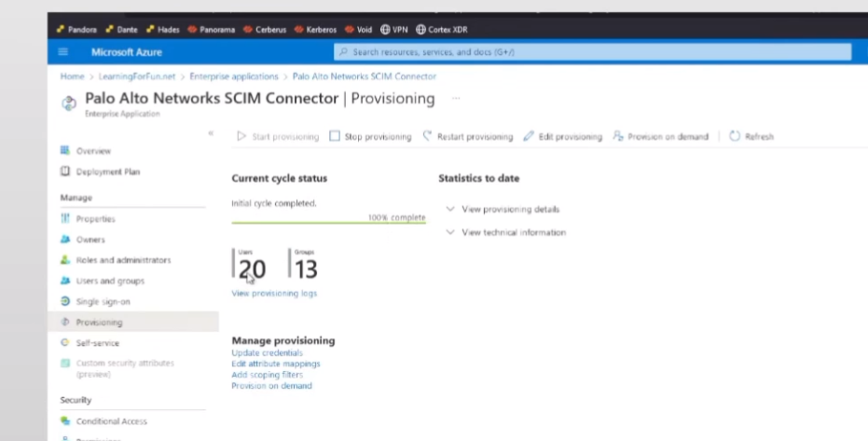Collapse the left navigation pane with the double chevron
868x441 pixels.
coord(211,133)
